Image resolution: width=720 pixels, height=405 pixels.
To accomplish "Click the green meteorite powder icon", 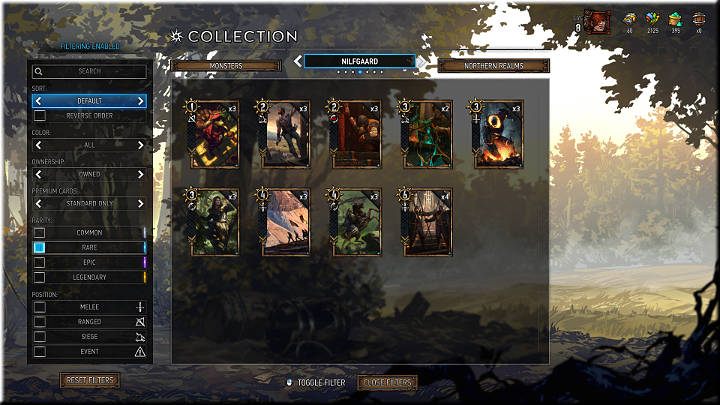I will (x=675, y=19).
